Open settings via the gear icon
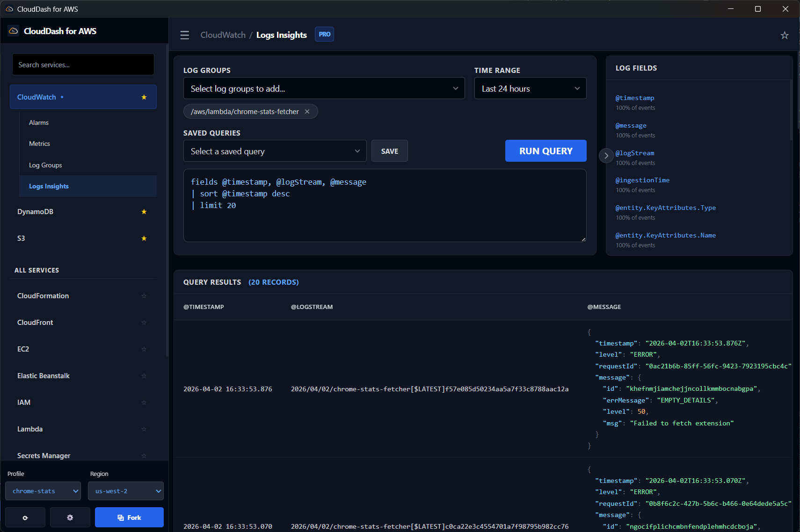 pos(70,517)
